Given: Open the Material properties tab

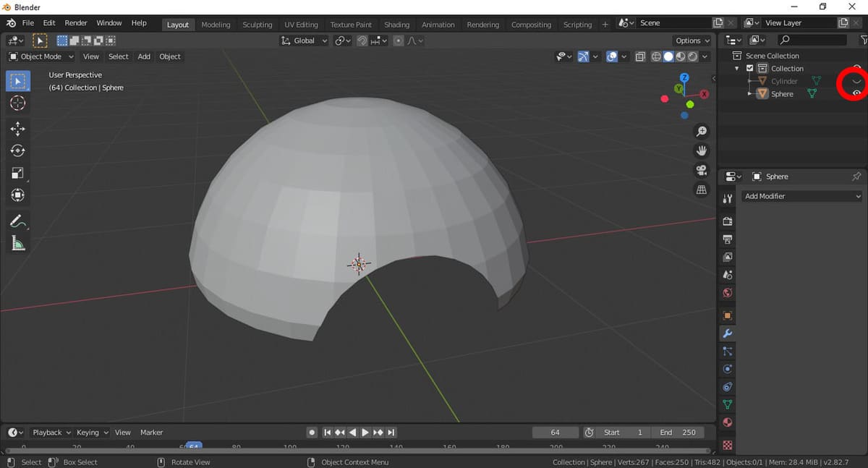Looking at the screenshot, I should (728, 423).
